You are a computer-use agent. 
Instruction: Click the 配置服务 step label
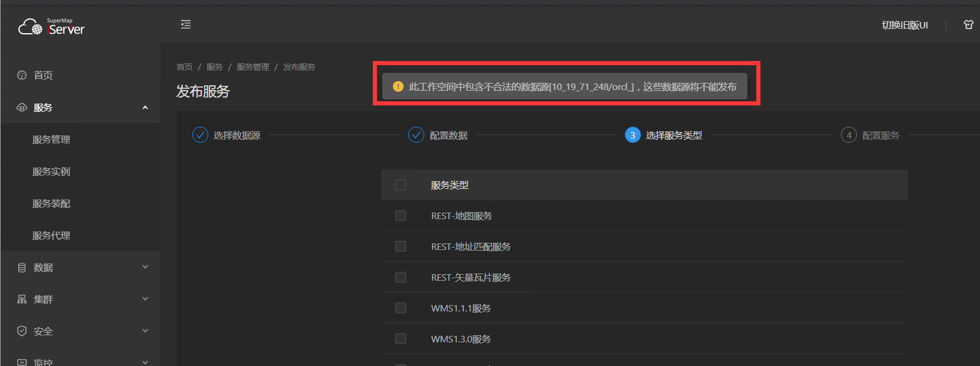tap(881, 136)
